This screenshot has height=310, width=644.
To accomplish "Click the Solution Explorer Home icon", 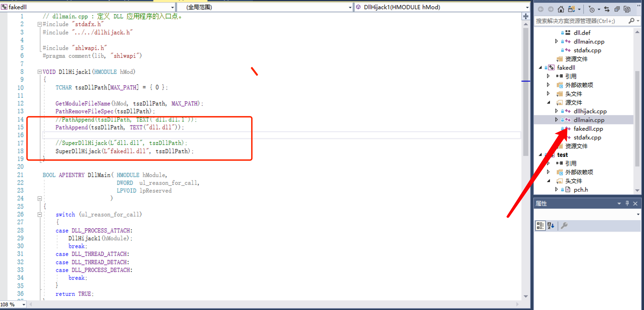I will click(x=561, y=9).
